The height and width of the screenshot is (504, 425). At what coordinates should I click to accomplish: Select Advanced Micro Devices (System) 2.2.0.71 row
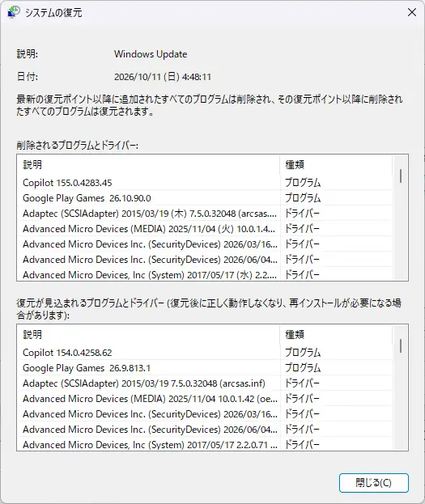(206, 445)
